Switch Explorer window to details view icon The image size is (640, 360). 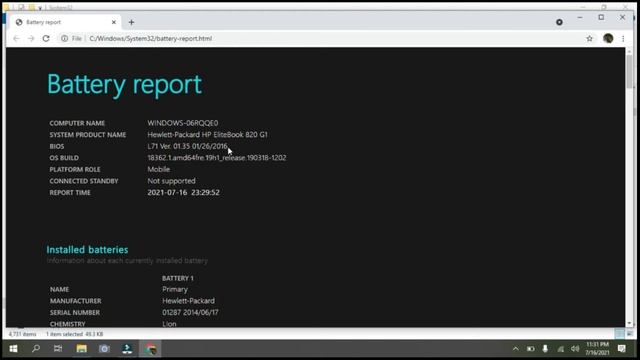pyautogui.click(x=620, y=334)
